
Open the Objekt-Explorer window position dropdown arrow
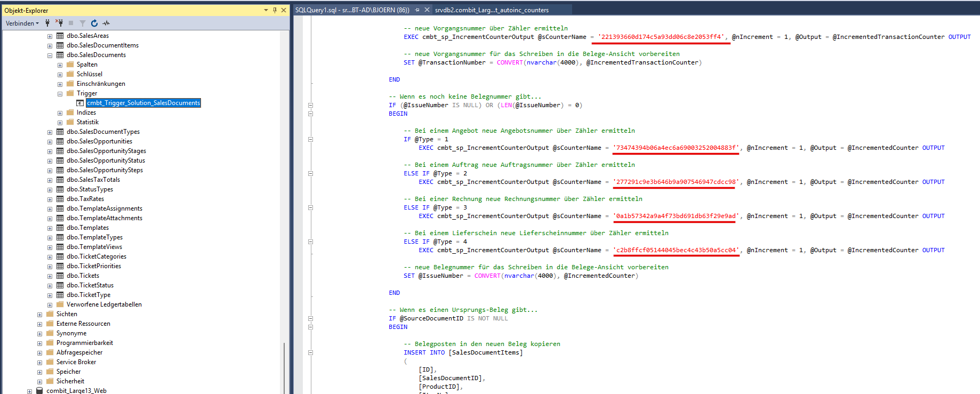pyautogui.click(x=266, y=10)
